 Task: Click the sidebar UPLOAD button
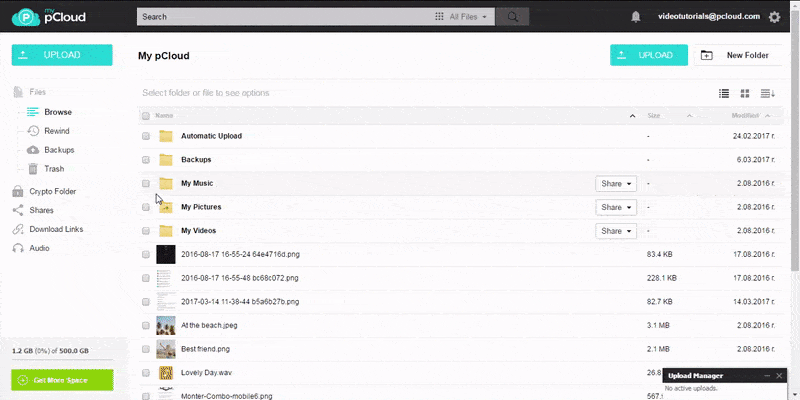click(62, 55)
